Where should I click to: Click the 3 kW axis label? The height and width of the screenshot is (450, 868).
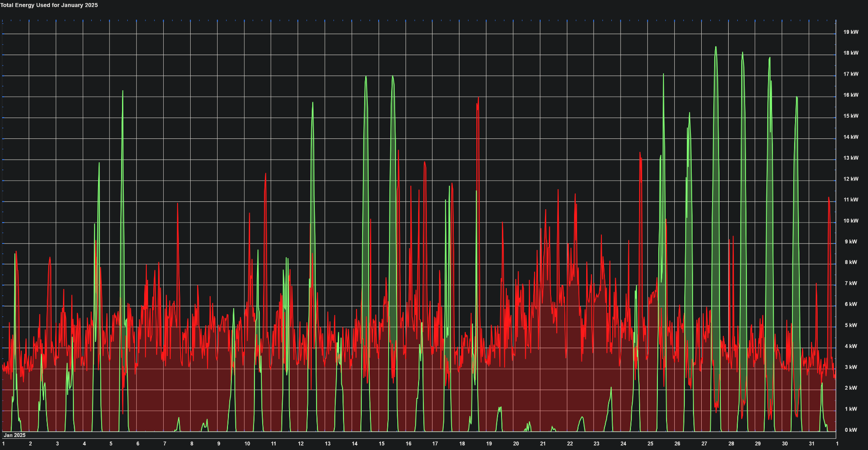tap(851, 367)
